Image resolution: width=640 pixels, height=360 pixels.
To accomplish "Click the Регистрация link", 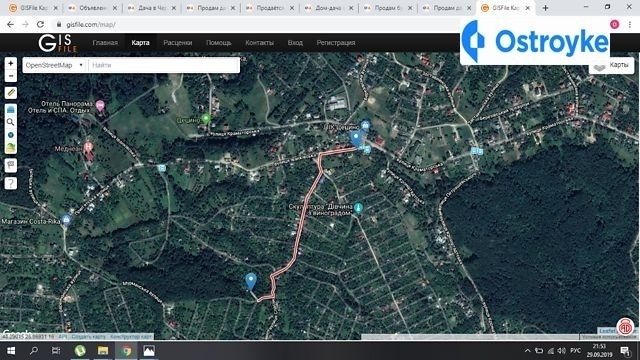I will pyautogui.click(x=336, y=42).
